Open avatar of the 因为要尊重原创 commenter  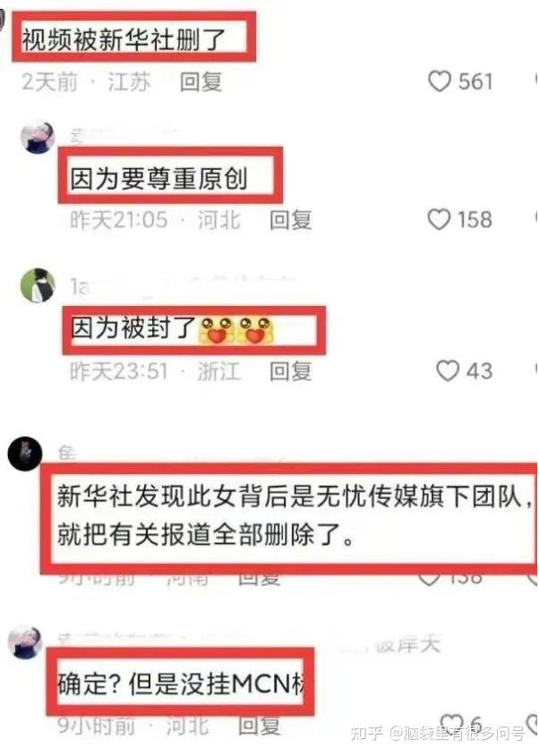point(38,137)
